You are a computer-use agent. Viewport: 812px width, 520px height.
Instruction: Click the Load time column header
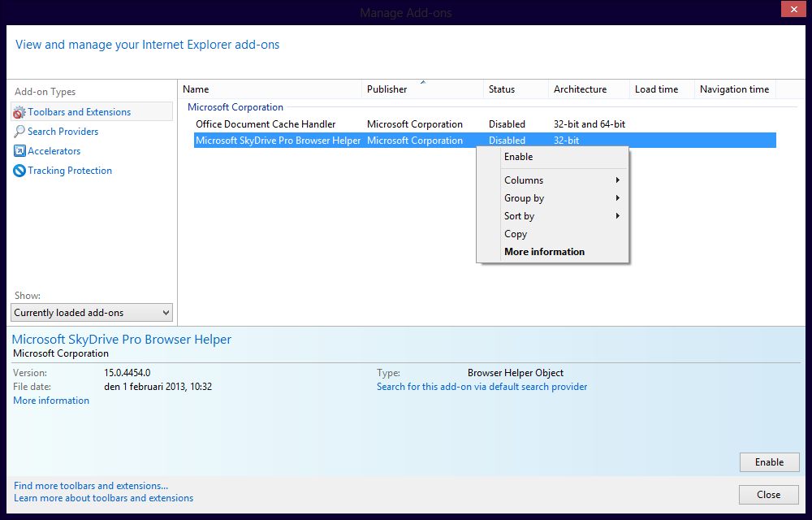(662, 89)
